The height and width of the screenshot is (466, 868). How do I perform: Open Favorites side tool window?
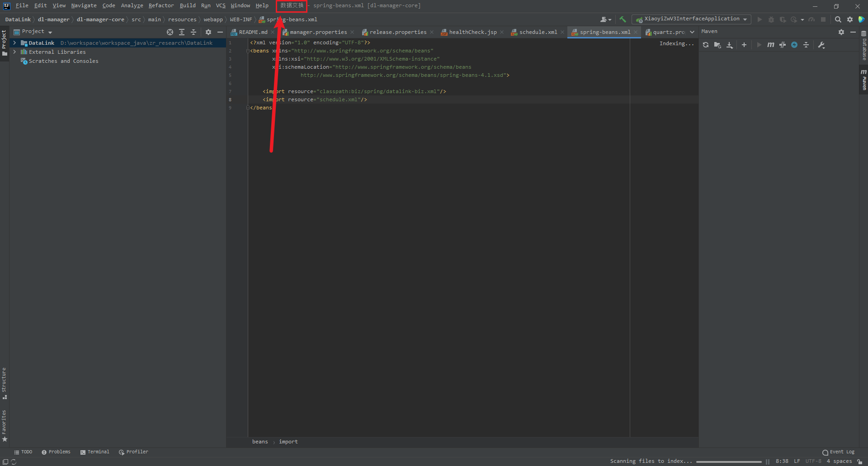click(x=4, y=426)
